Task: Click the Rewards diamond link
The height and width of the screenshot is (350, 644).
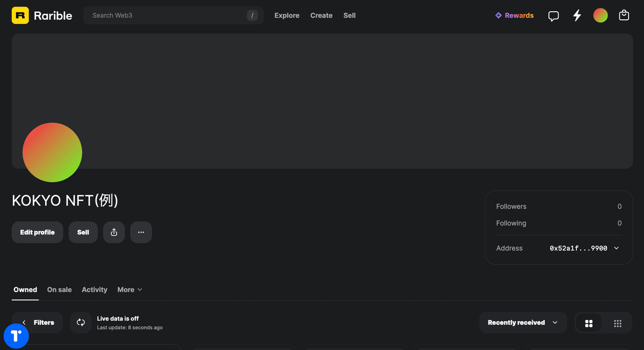Action: 514,16
